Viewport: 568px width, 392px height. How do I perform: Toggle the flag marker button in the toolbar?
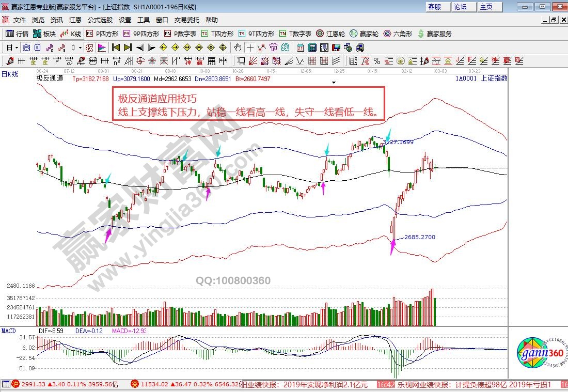coord(102,48)
